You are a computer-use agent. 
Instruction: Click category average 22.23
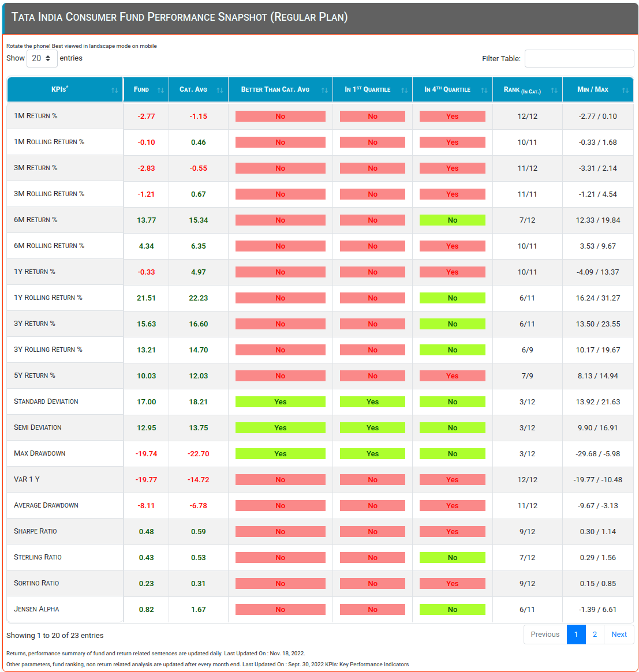pos(199,298)
